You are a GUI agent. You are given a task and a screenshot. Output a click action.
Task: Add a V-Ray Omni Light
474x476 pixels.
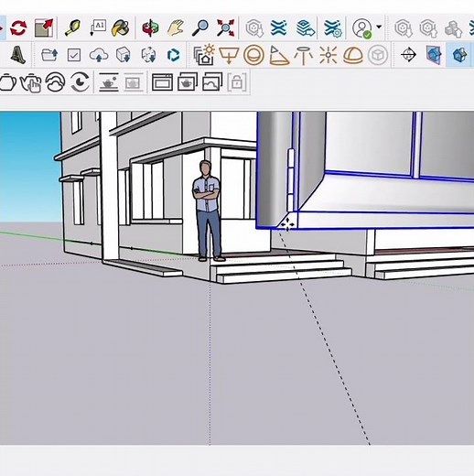329,55
